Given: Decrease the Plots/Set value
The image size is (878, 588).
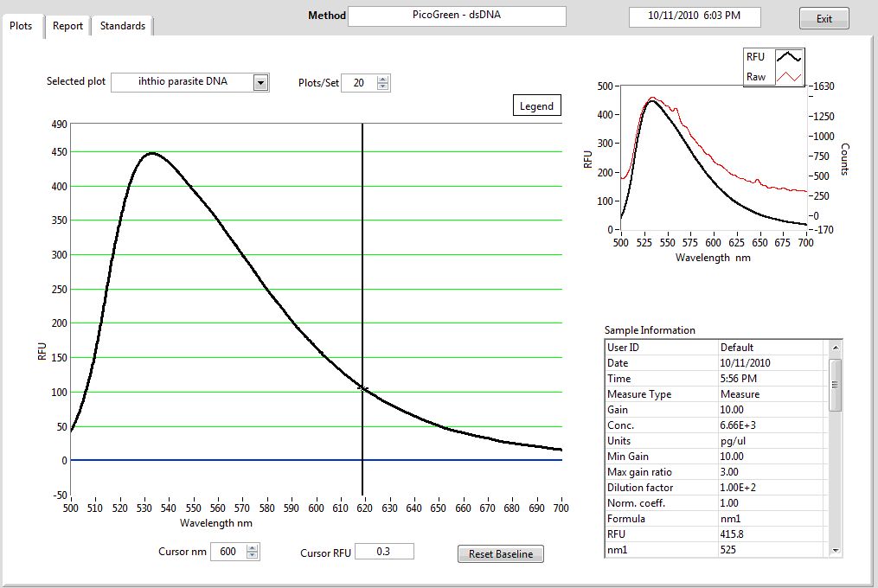Looking at the screenshot, I should 382,86.
